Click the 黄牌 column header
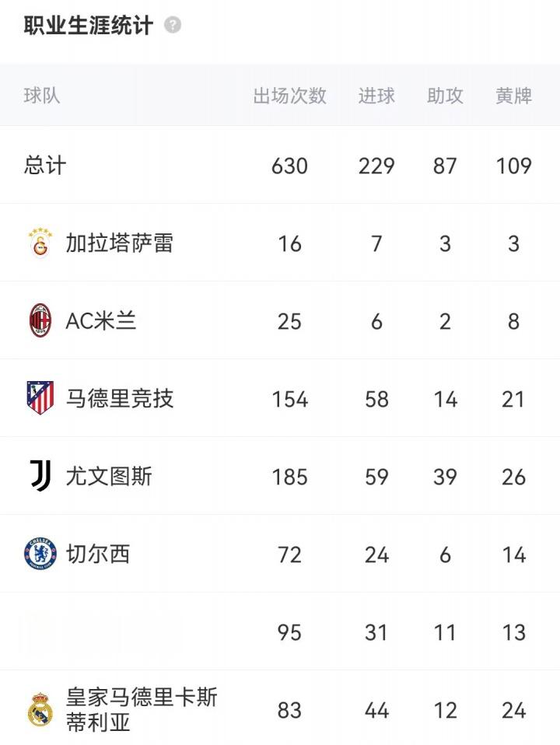Screen dimensions: 560x745 pyautogui.click(x=513, y=96)
